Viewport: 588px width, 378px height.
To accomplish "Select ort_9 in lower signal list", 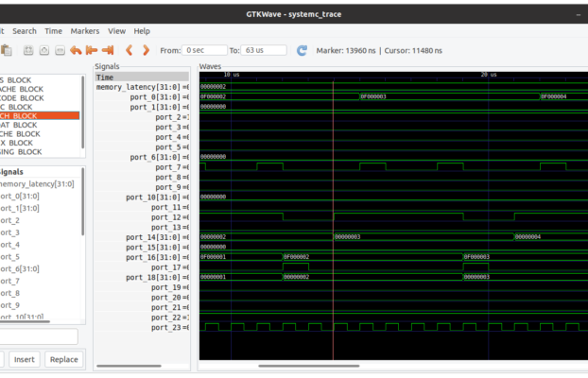I will pos(9,305).
